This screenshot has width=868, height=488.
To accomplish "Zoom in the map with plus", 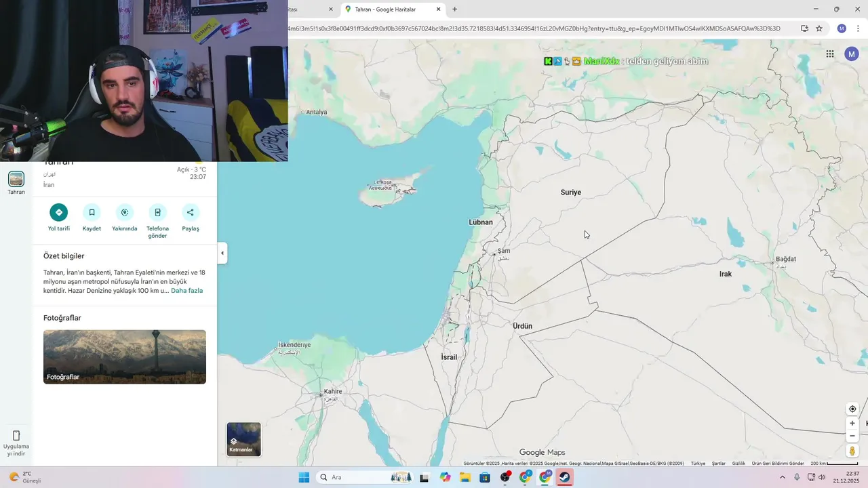I will [x=852, y=423].
